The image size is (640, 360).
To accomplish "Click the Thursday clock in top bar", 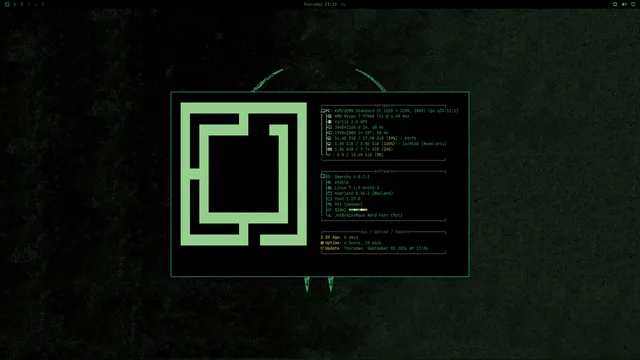I will pyautogui.click(x=320, y=4).
